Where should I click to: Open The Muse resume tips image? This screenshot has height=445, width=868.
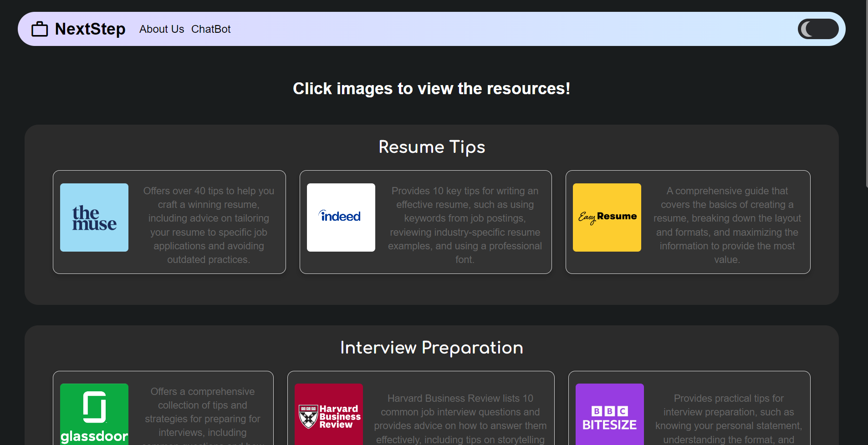[x=94, y=217]
